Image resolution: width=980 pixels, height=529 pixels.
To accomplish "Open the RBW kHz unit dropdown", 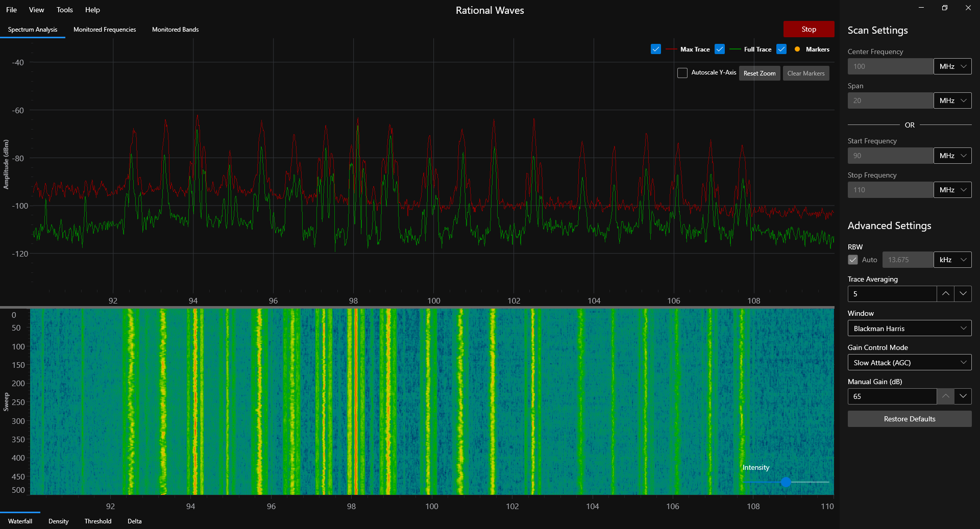I will (x=952, y=260).
